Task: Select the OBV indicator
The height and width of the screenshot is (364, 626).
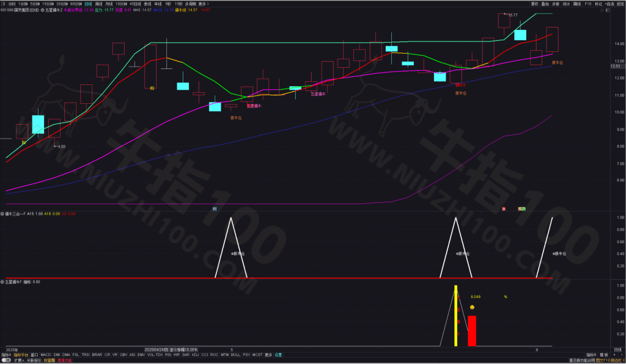Action: tap(123, 355)
